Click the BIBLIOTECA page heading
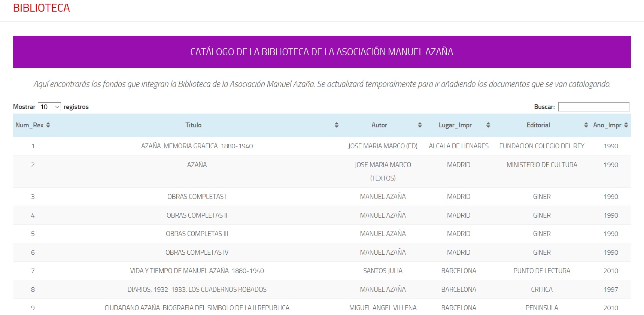The image size is (644, 315). click(x=42, y=8)
